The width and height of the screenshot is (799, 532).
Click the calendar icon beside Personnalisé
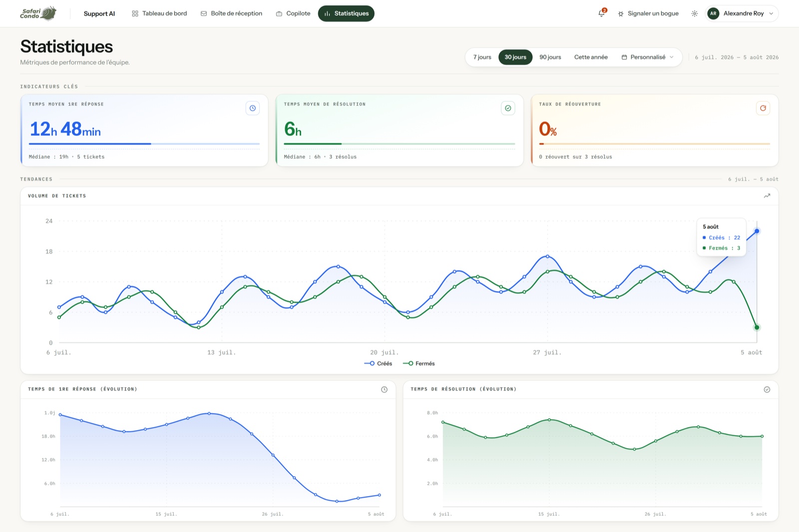point(624,57)
